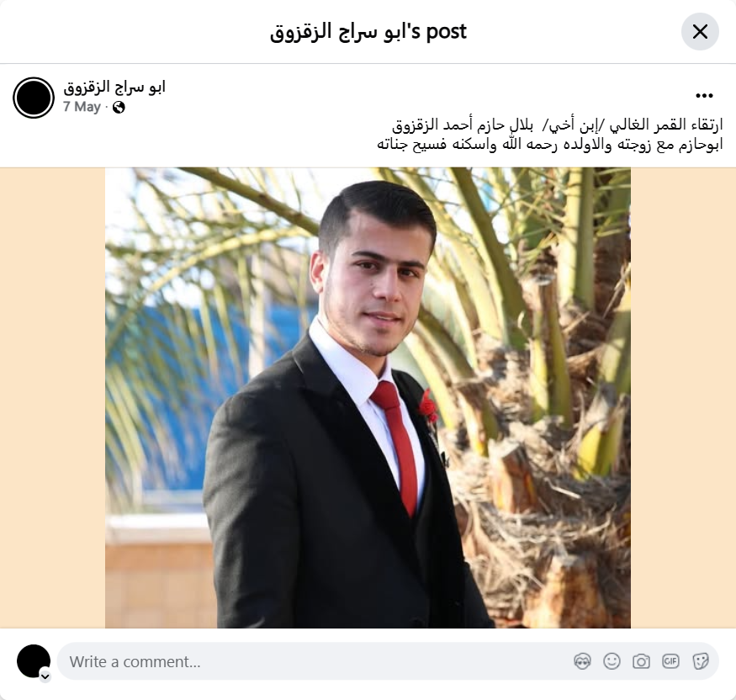Viewport: 736px width, 700px height.
Task: Click the second line of the post caption
Action: (549, 145)
